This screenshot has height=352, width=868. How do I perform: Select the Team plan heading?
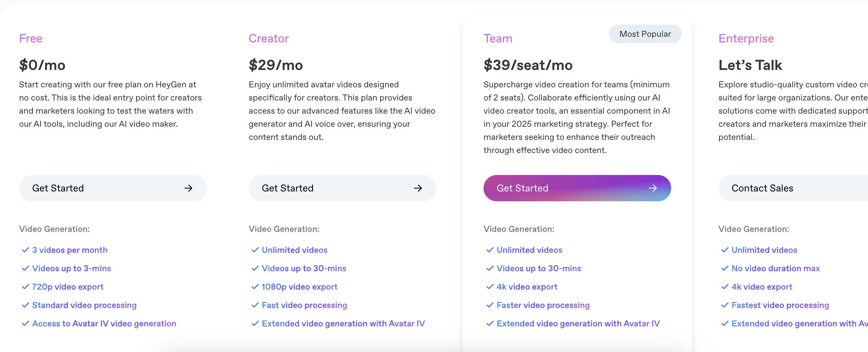[x=498, y=38]
